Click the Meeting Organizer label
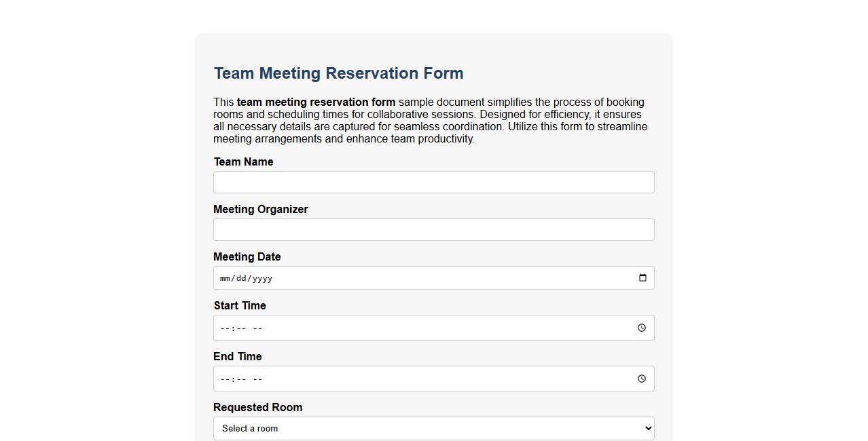Image resolution: width=868 pixels, height=441 pixels. coord(260,209)
